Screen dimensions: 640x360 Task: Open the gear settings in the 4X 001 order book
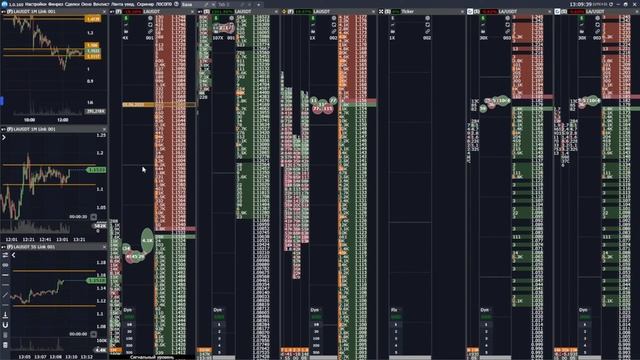click(x=150, y=18)
